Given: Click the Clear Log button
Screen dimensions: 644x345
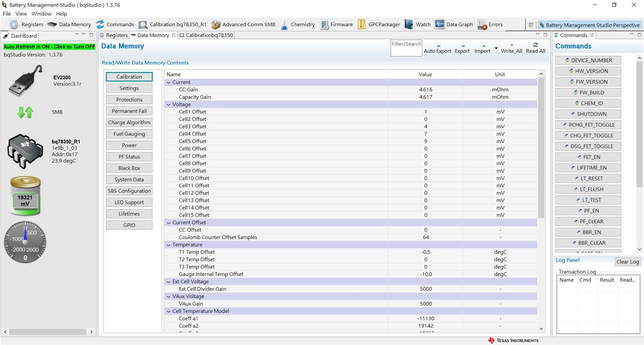Looking at the screenshot, I should pos(627,262).
